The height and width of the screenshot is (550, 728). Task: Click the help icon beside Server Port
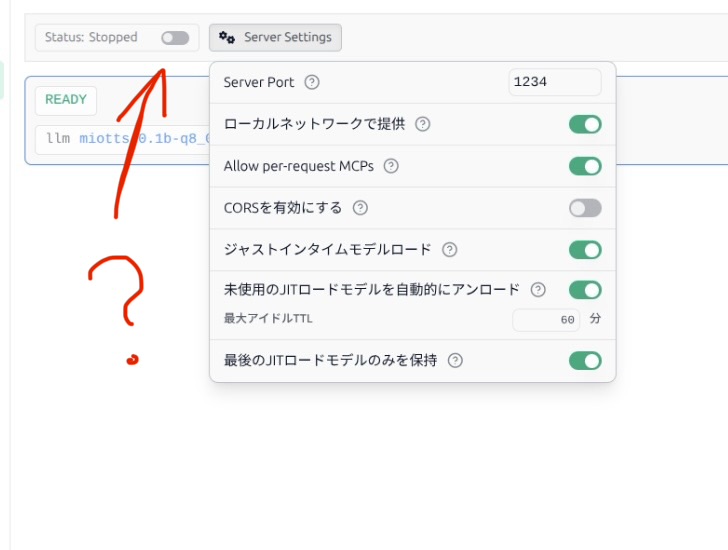[x=312, y=82]
